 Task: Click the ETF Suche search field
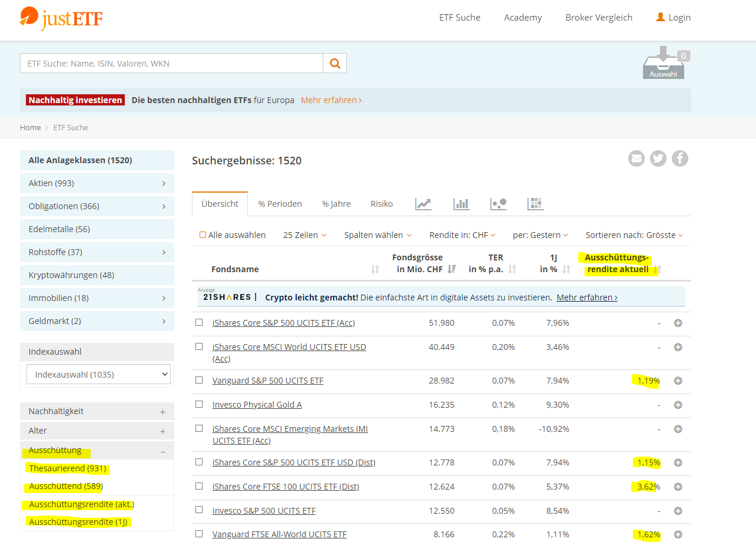[x=171, y=63]
